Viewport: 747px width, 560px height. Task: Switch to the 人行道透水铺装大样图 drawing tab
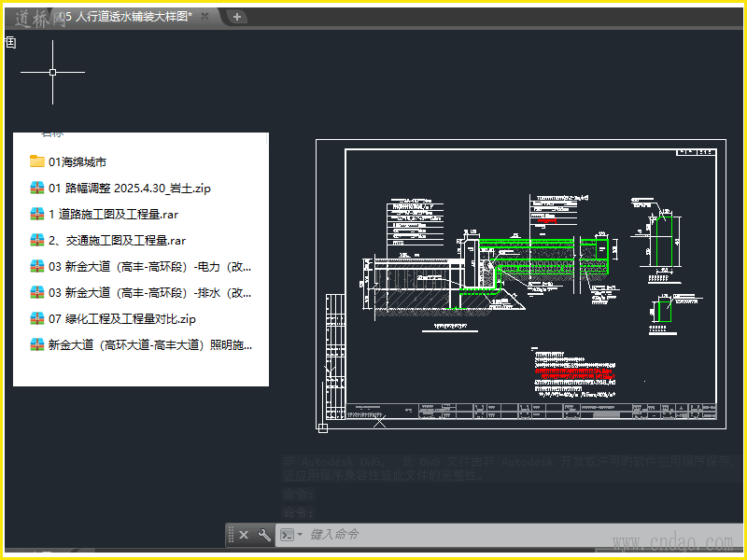tap(126, 17)
